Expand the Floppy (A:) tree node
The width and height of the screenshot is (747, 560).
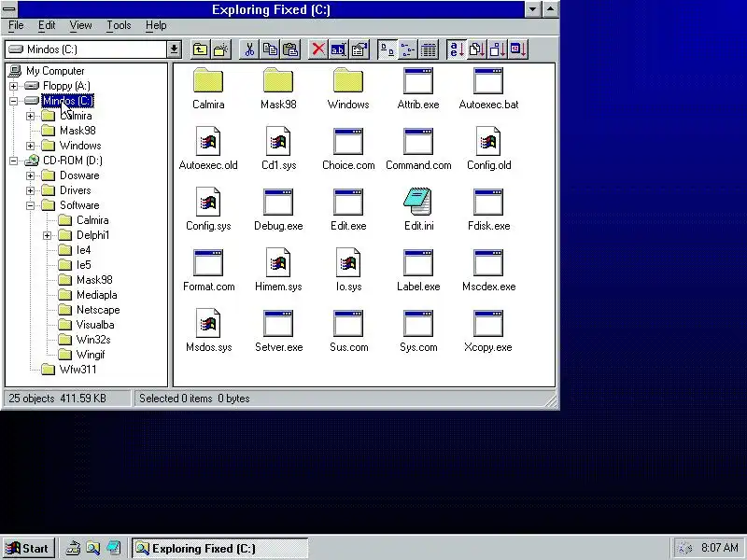pos(13,86)
